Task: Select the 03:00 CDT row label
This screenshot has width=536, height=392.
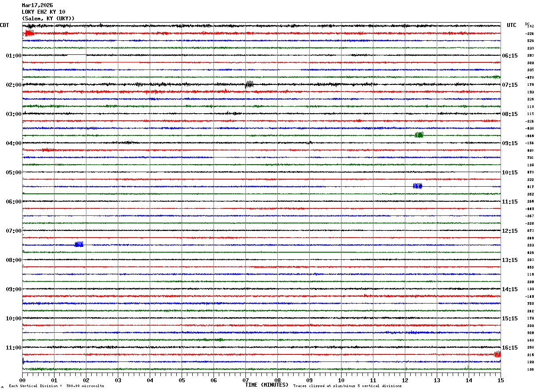Action: (14, 114)
